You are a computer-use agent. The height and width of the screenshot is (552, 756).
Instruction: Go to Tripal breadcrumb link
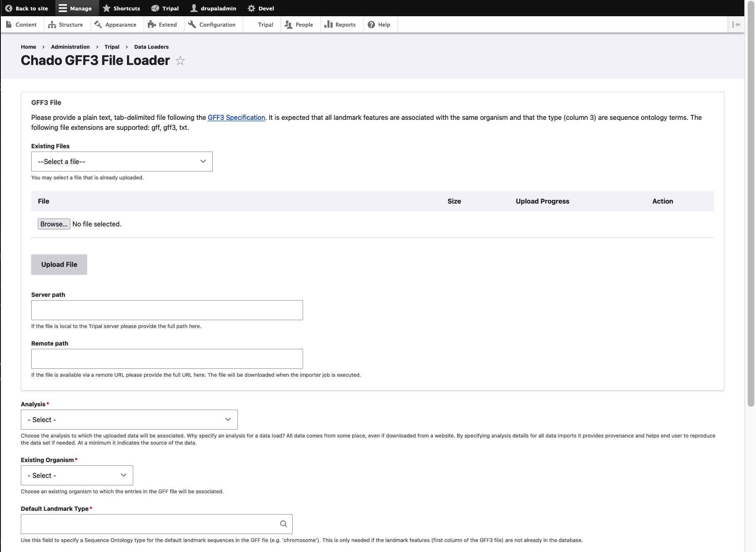[x=112, y=47]
